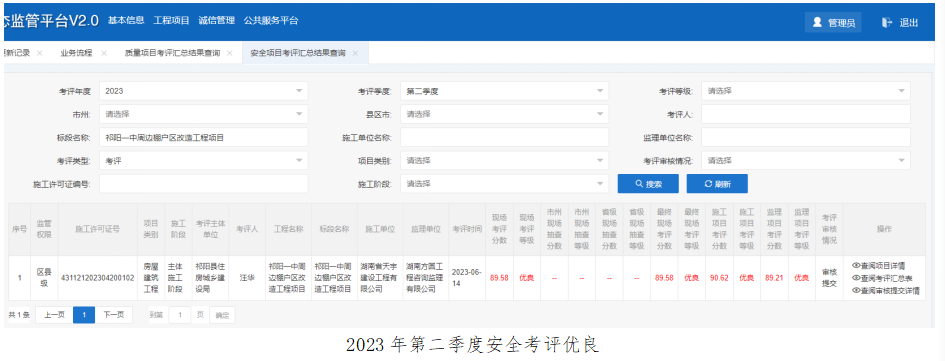Close the 业务流程 tab

(104, 53)
